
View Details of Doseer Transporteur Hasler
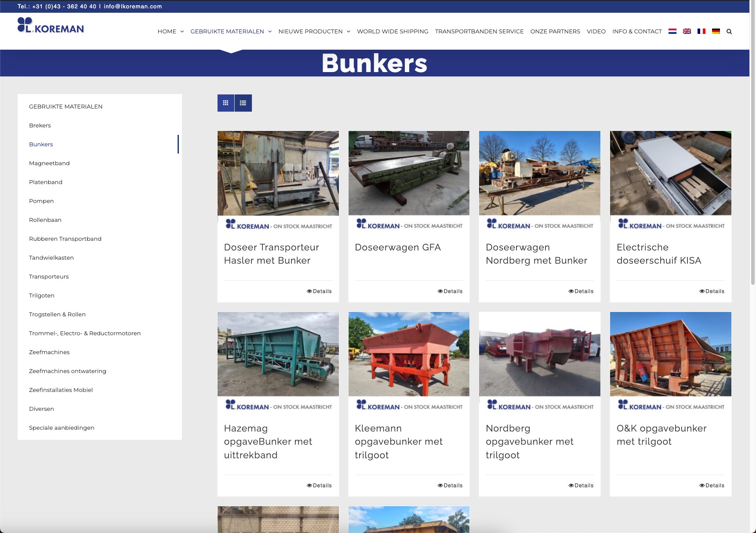(x=319, y=291)
